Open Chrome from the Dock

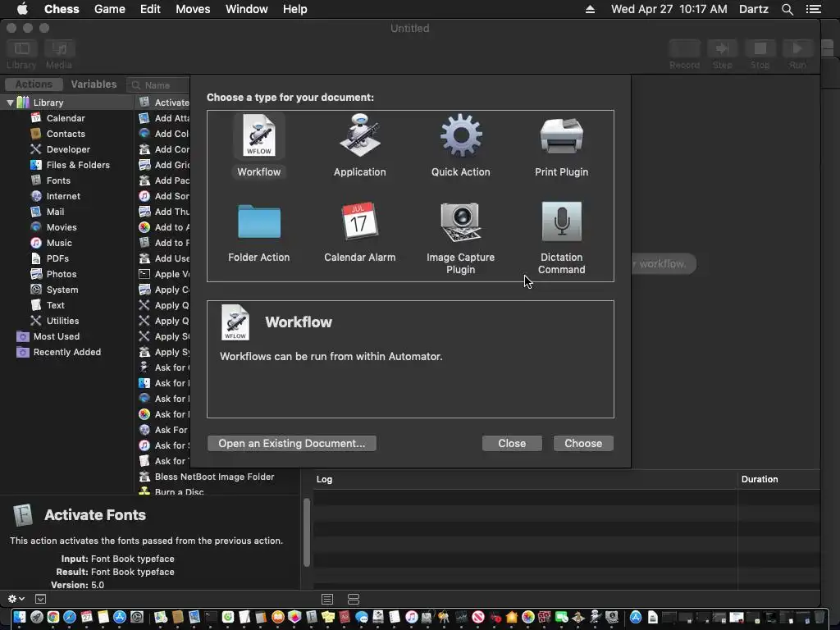pos(52,617)
